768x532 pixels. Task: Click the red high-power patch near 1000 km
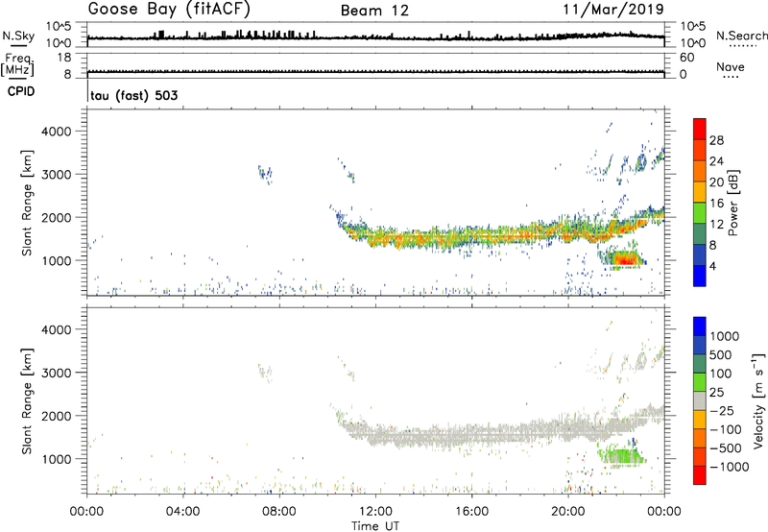click(x=626, y=258)
